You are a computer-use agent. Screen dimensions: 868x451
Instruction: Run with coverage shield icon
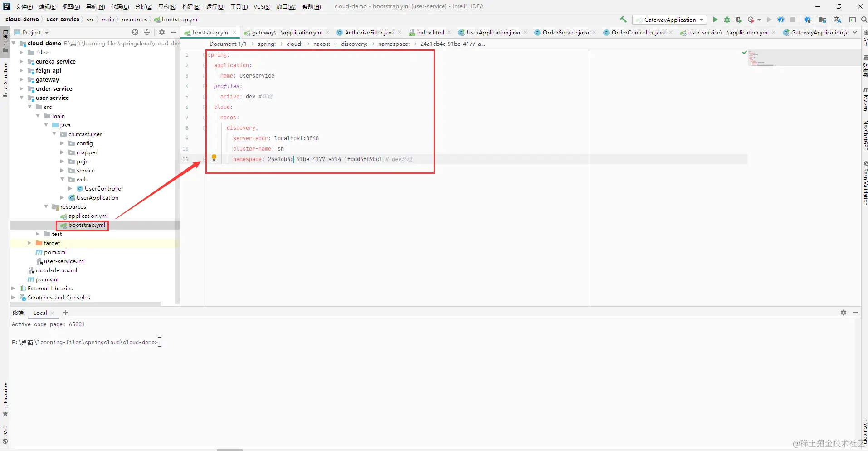[738, 20]
